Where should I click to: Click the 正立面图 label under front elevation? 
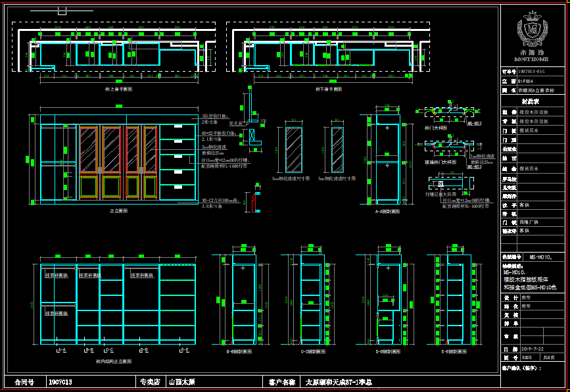point(118,211)
